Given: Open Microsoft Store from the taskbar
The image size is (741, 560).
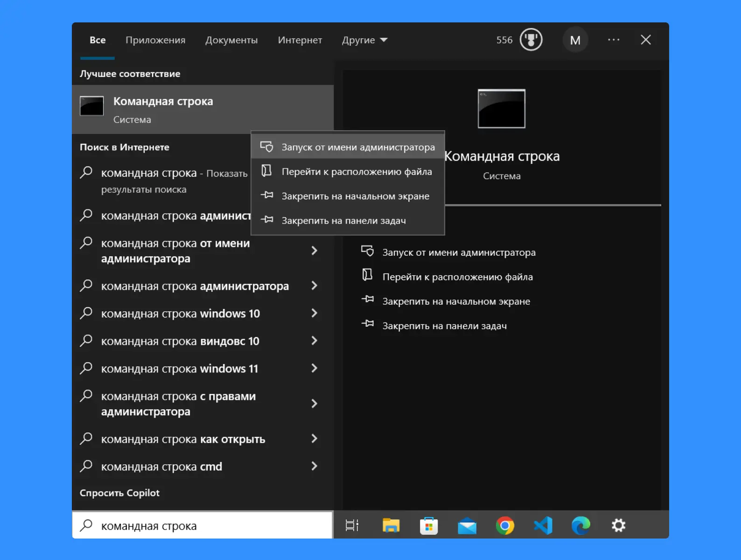Looking at the screenshot, I should coord(429,525).
